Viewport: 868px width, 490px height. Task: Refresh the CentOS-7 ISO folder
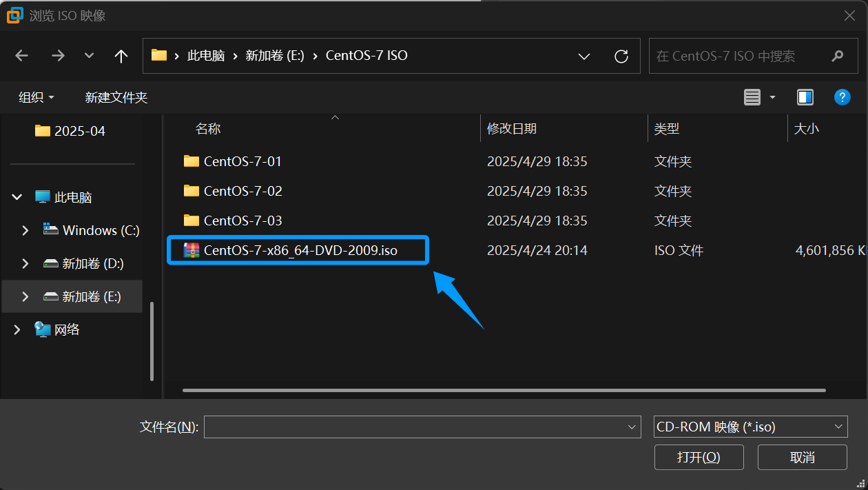point(621,56)
